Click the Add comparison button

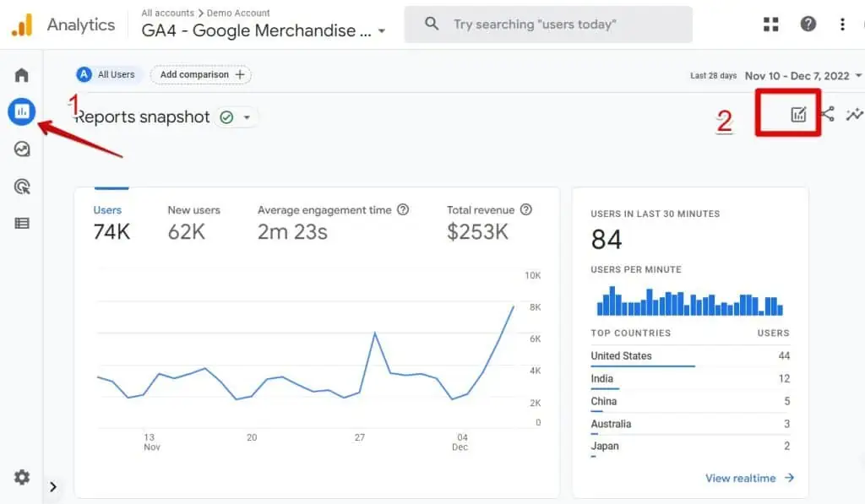pyautogui.click(x=201, y=74)
